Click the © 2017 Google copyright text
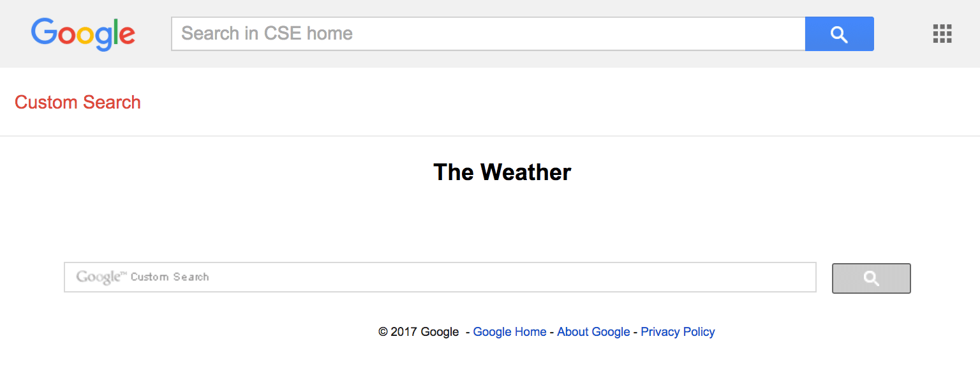Image resolution: width=980 pixels, height=387 pixels. pos(419,332)
